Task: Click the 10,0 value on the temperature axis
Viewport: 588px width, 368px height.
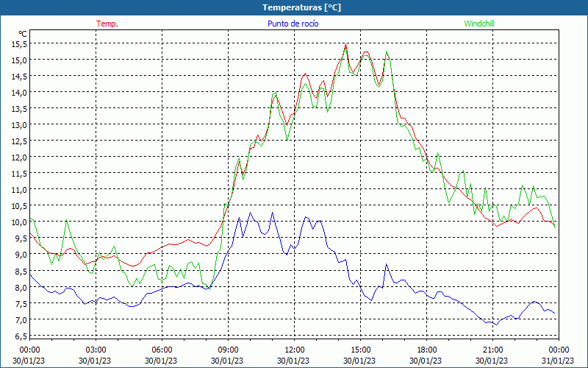Action: tap(20, 222)
